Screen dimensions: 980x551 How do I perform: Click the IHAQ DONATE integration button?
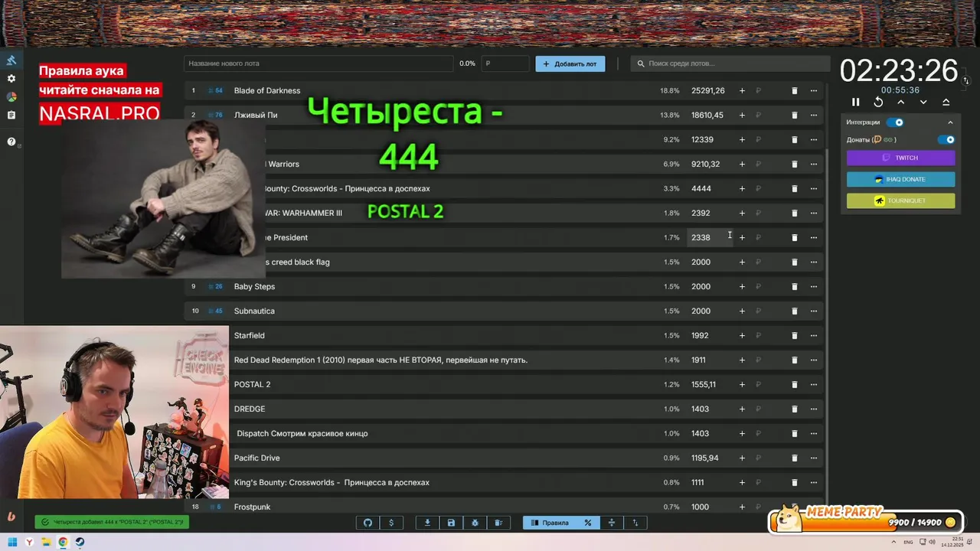click(900, 179)
